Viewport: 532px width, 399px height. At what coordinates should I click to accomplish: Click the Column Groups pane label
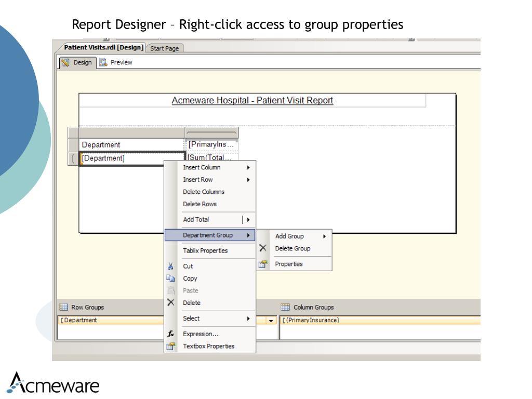pos(313,308)
